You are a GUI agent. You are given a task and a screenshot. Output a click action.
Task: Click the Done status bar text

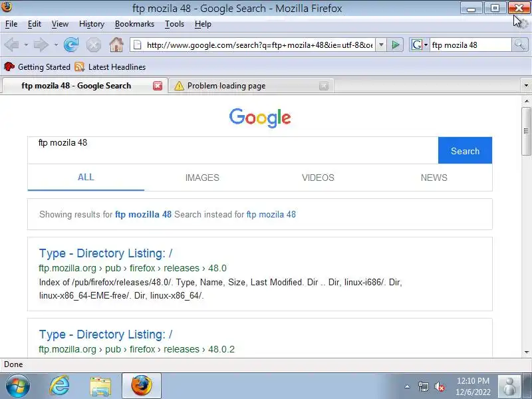pyautogui.click(x=13, y=364)
